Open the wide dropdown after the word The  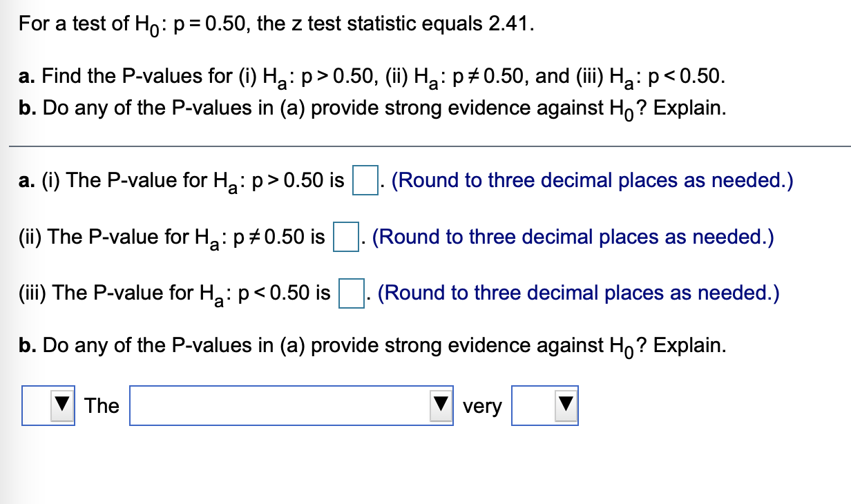coord(291,406)
